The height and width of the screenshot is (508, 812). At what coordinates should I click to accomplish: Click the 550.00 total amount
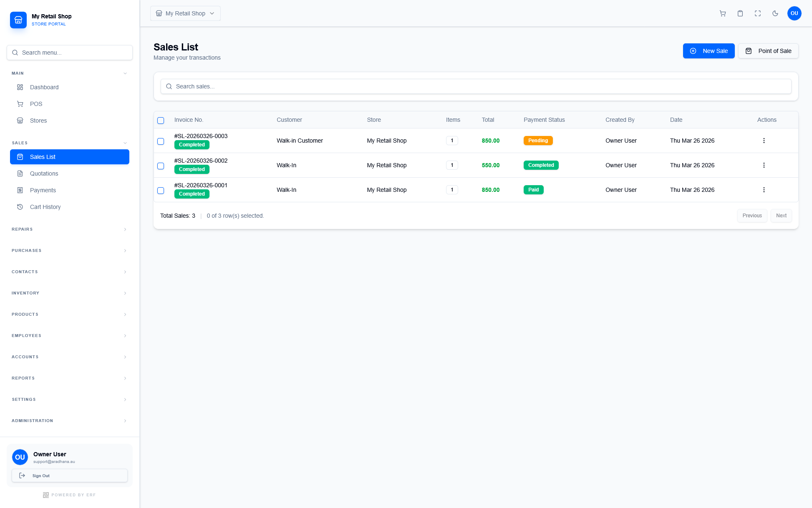491,165
